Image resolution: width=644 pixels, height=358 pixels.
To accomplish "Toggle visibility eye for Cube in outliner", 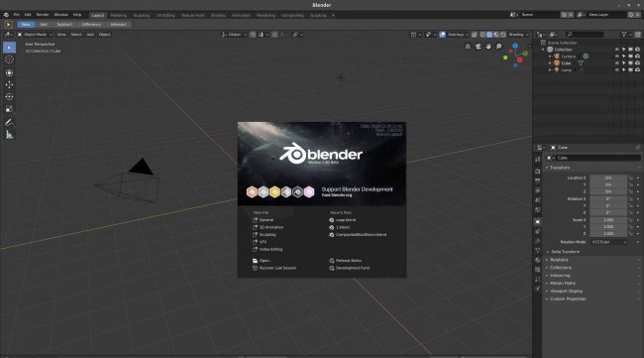I will pyautogui.click(x=617, y=63).
